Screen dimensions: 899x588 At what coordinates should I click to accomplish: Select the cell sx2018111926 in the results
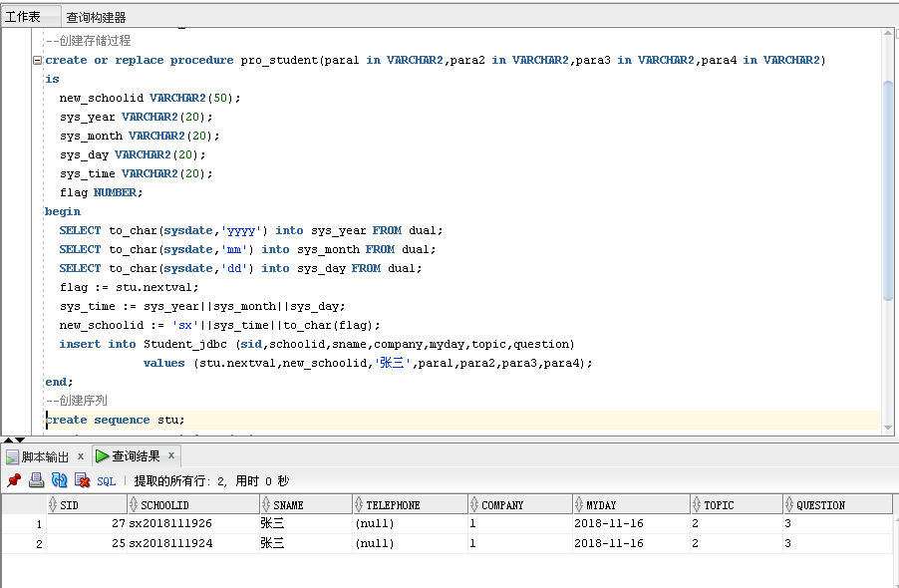[x=170, y=524]
